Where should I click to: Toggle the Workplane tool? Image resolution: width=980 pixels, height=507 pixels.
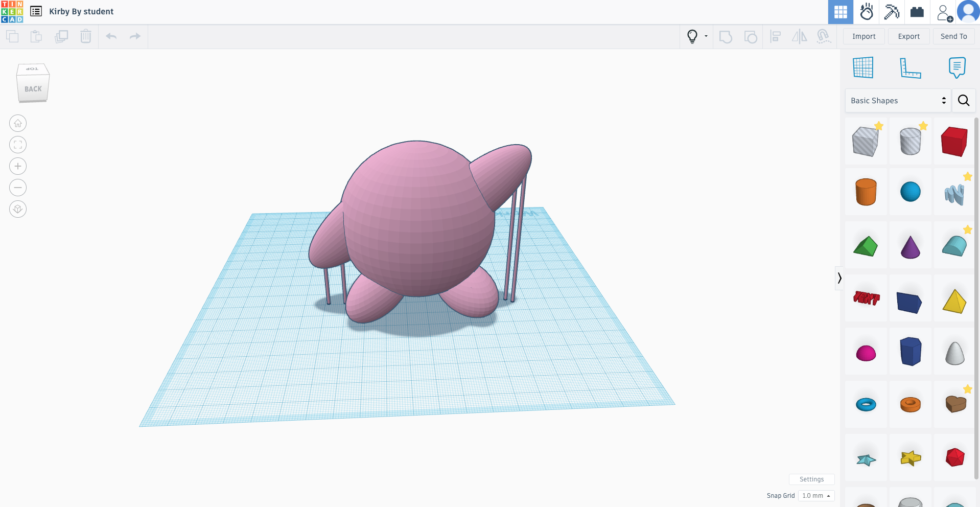click(x=863, y=68)
